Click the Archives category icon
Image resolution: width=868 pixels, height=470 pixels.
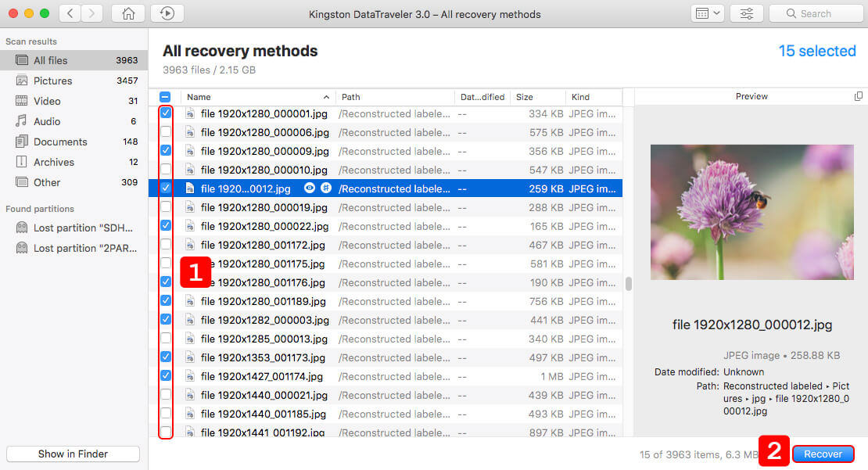pyautogui.click(x=22, y=162)
